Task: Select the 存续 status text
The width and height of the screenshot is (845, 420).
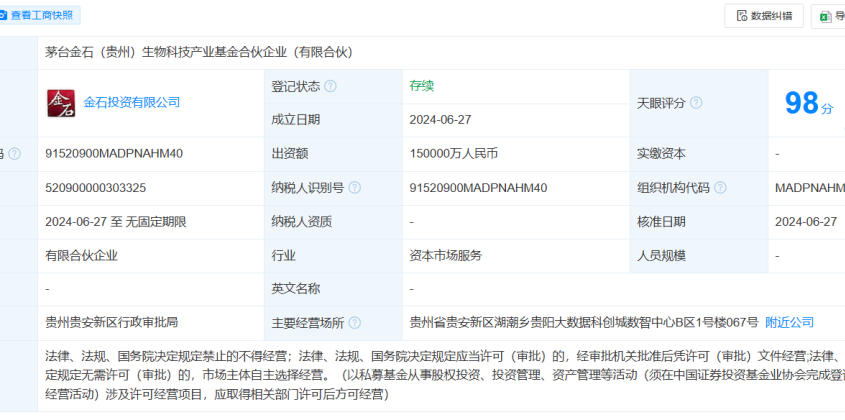Action: [421, 86]
